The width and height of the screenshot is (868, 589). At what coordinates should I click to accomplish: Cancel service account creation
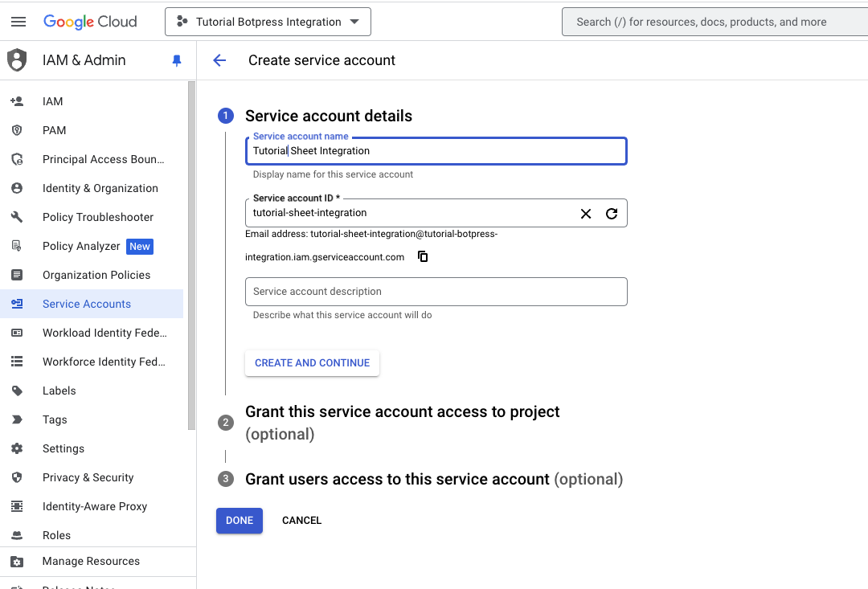coord(301,521)
